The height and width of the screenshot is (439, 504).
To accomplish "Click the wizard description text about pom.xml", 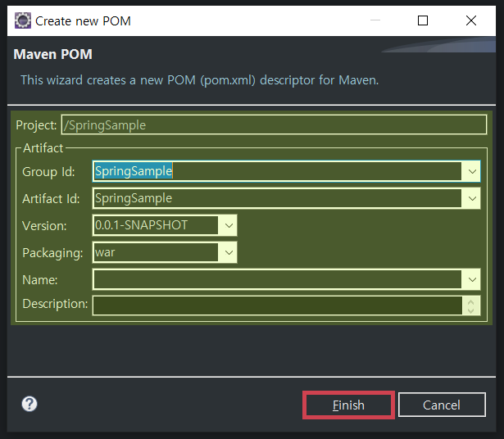I will (x=200, y=80).
